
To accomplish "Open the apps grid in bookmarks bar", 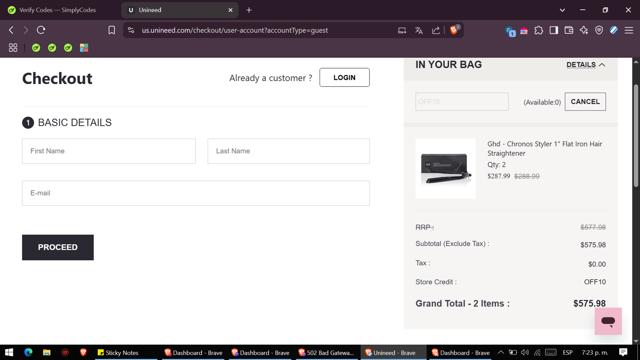I will click(x=13, y=48).
